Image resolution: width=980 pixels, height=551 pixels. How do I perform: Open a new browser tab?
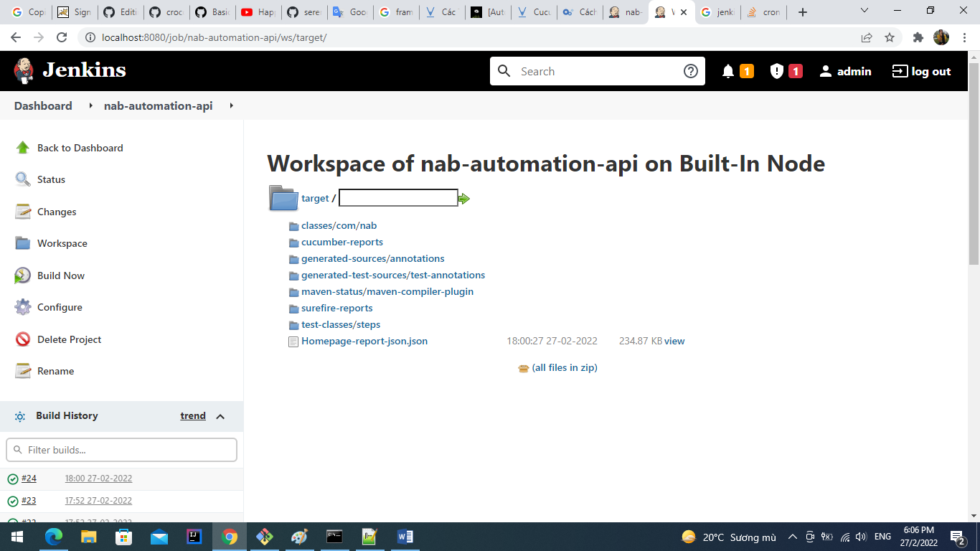[803, 12]
